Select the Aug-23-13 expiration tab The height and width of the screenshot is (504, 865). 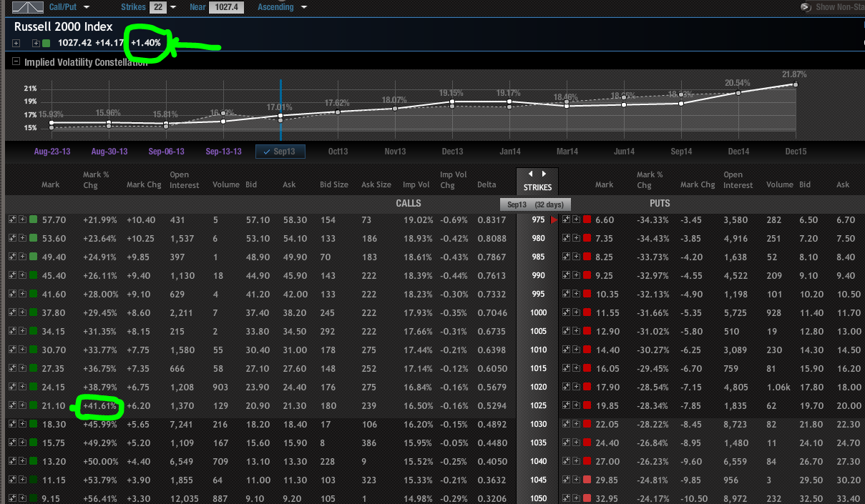coord(52,152)
